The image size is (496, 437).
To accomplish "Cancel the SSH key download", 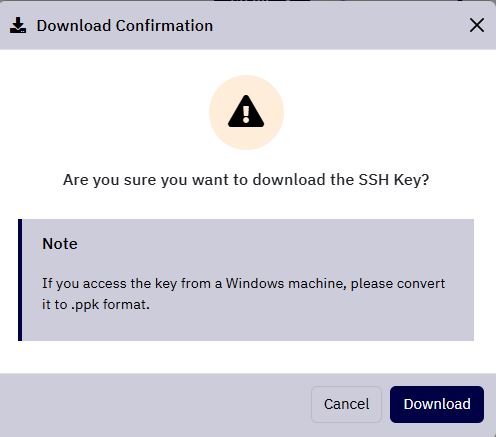I will point(346,404).
